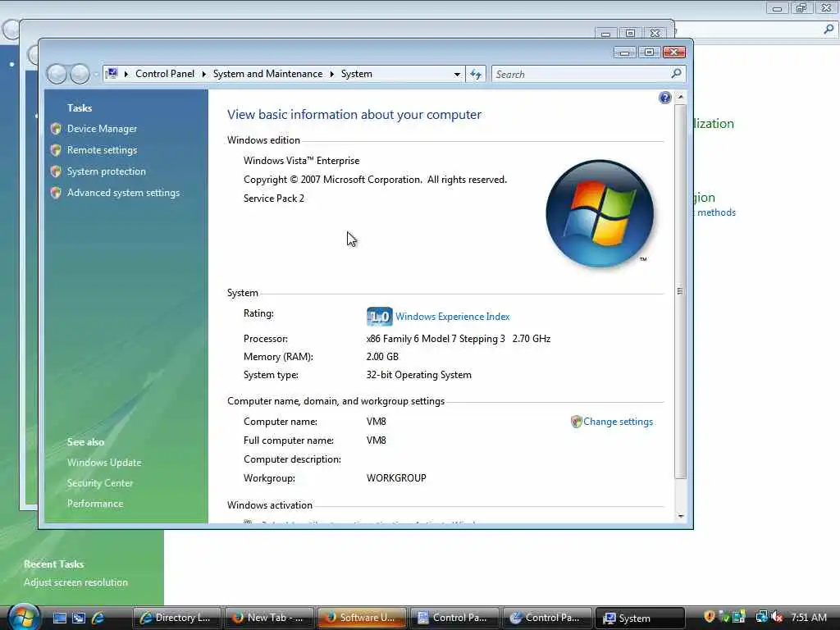
Task: Click the Back navigation button
Action: click(x=57, y=74)
